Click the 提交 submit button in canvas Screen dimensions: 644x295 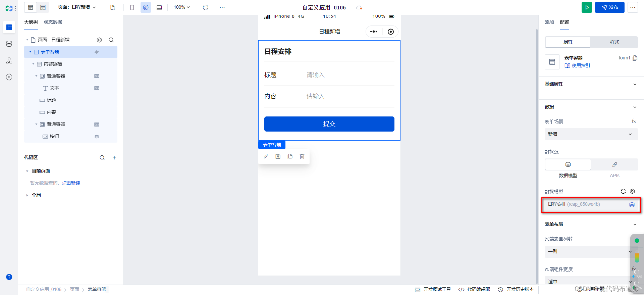(x=329, y=124)
